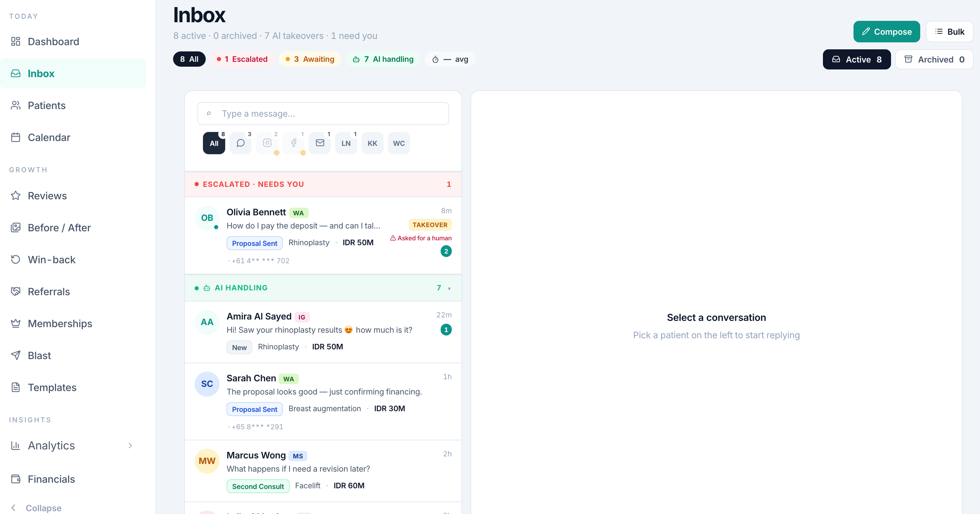Click the Memberships crown icon
980x514 pixels.
pos(16,324)
